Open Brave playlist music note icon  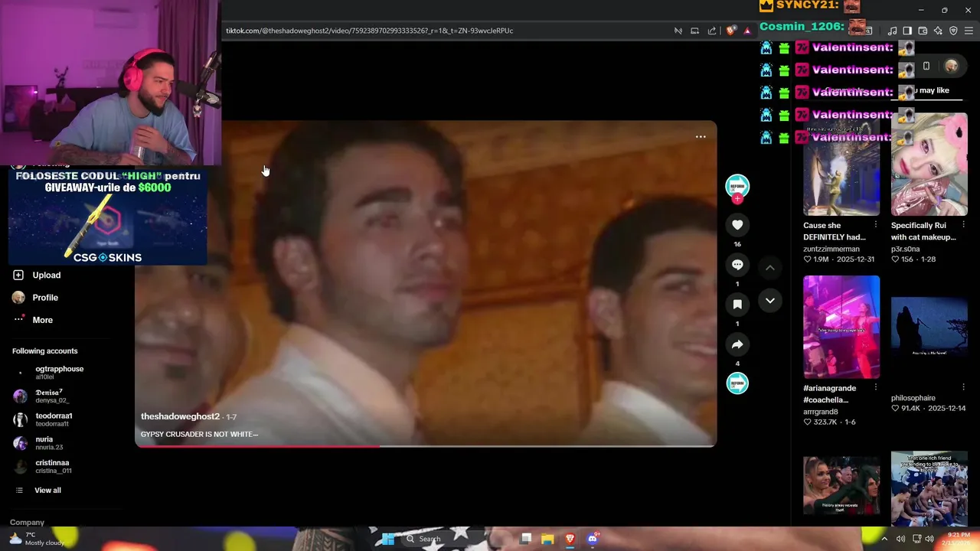(x=892, y=31)
